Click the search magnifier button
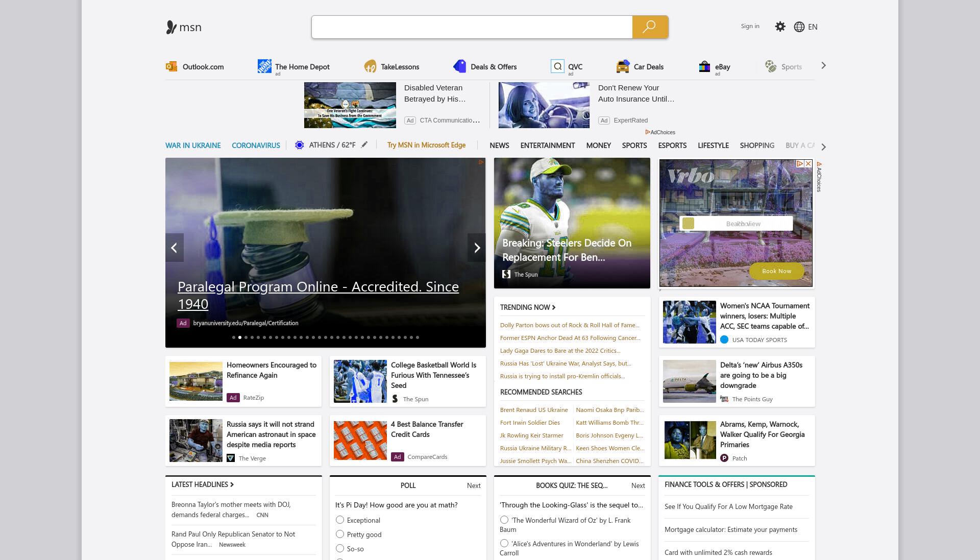Image resolution: width=980 pixels, height=560 pixels. pos(650,27)
